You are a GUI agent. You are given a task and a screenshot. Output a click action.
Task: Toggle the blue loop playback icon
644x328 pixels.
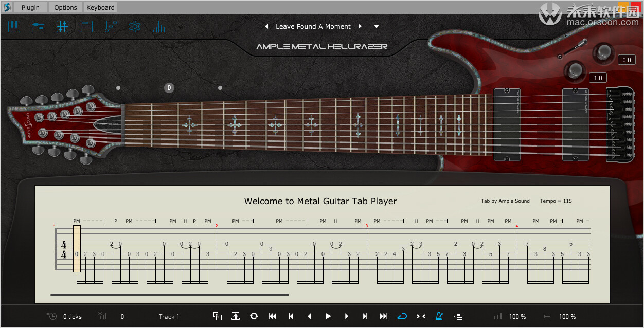(x=402, y=316)
